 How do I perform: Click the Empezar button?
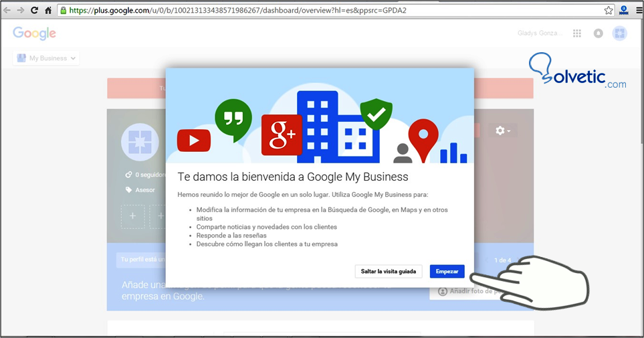click(447, 271)
